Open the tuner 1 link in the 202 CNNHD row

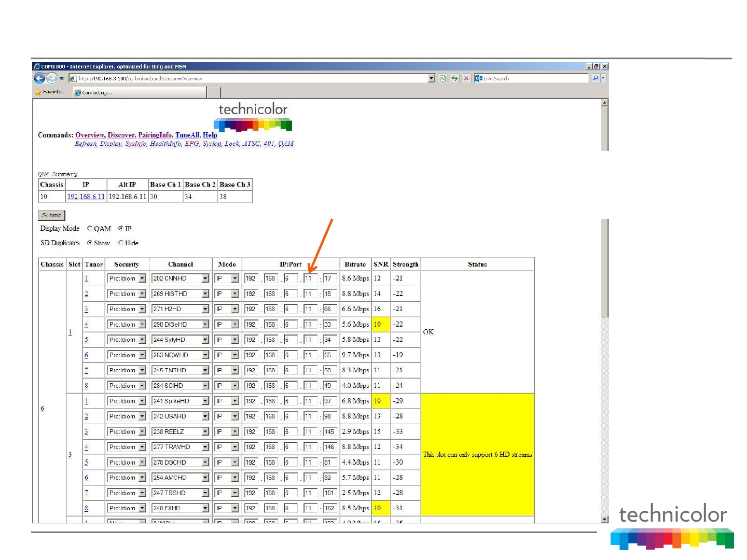(x=86, y=278)
